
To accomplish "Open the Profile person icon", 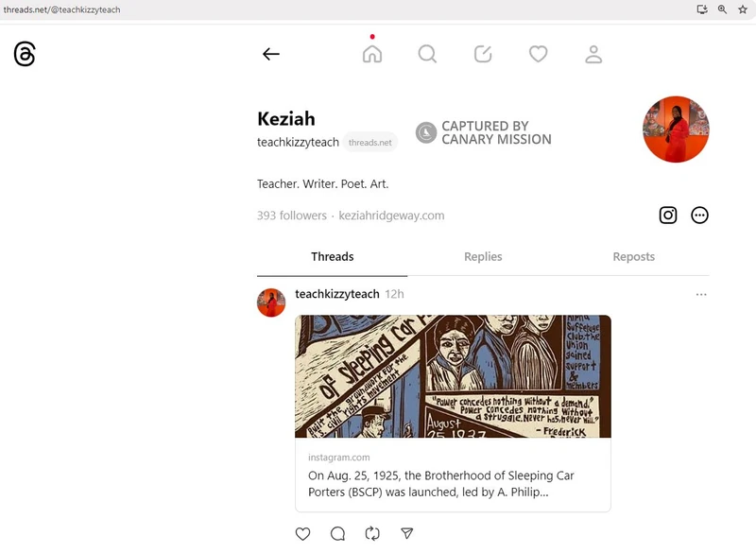I will pyautogui.click(x=593, y=54).
